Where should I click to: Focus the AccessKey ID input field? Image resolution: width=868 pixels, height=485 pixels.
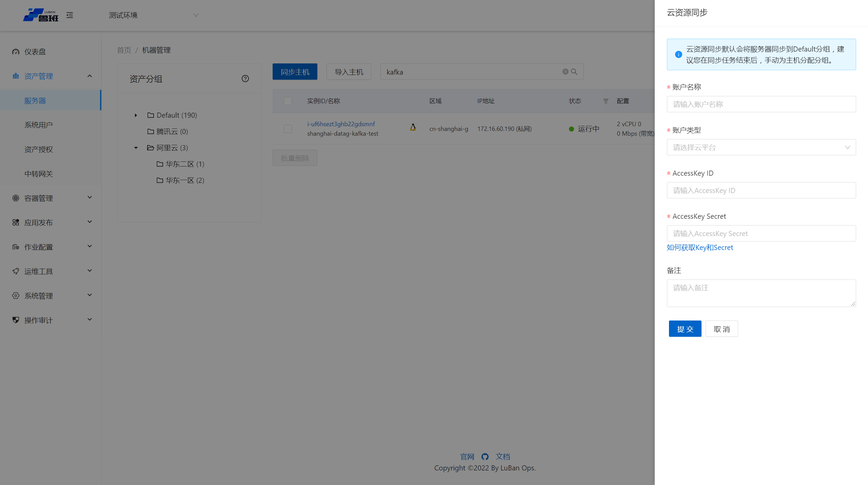(x=761, y=190)
